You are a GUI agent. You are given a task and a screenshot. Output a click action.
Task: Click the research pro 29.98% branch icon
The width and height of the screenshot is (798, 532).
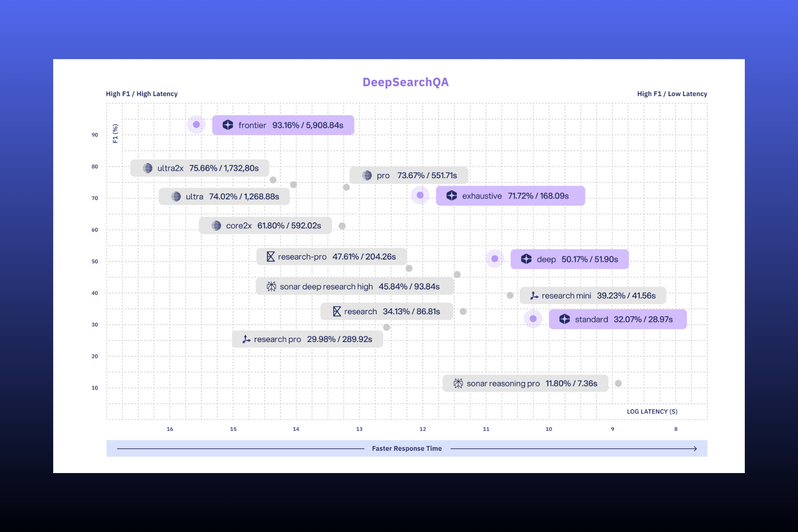click(x=246, y=339)
